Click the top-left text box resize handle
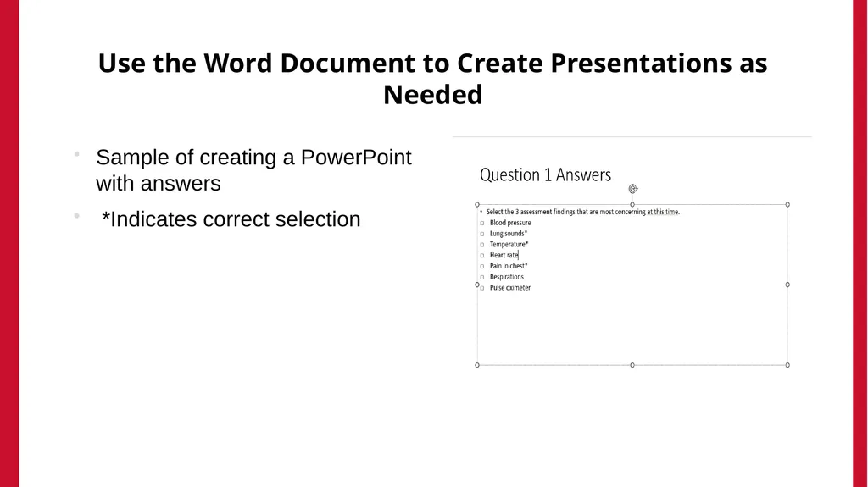 [477, 205]
